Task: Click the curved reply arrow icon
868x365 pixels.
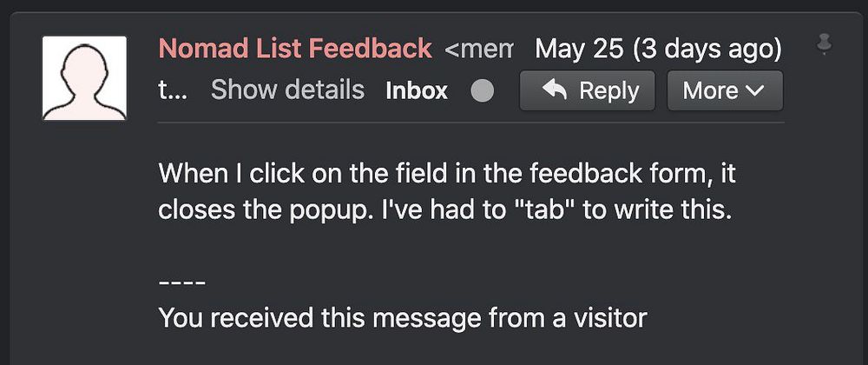Action: pos(553,90)
